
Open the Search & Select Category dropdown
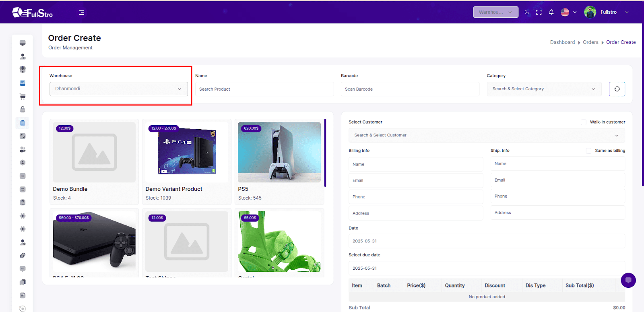544,89
